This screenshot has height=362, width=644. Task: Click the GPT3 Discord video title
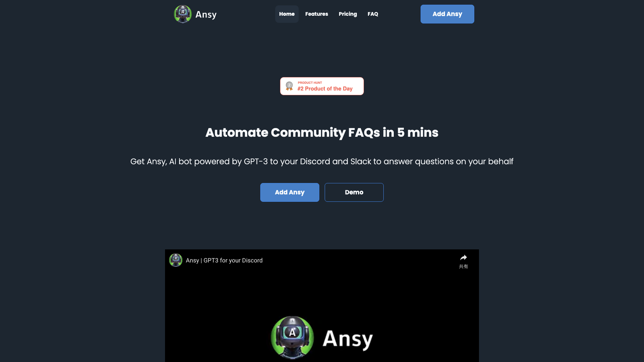(x=224, y=260)
